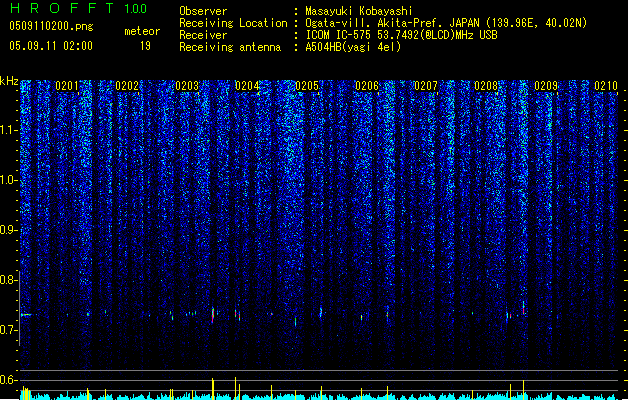Click the 0201 time marker
Viewport: 629px width, 400px height.
pos(67,86)
